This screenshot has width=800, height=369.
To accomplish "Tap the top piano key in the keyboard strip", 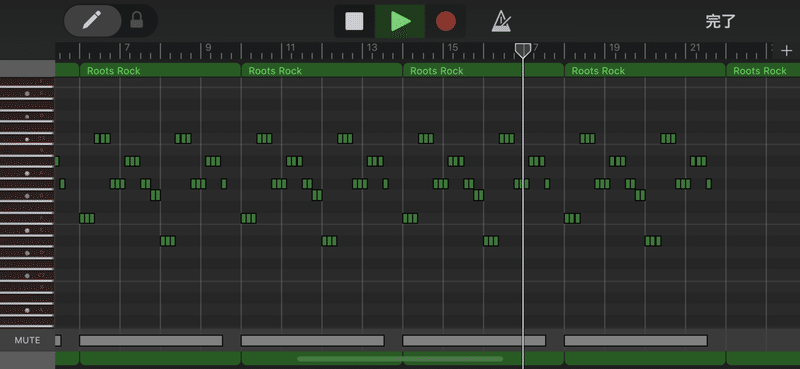I will point(27,82).
